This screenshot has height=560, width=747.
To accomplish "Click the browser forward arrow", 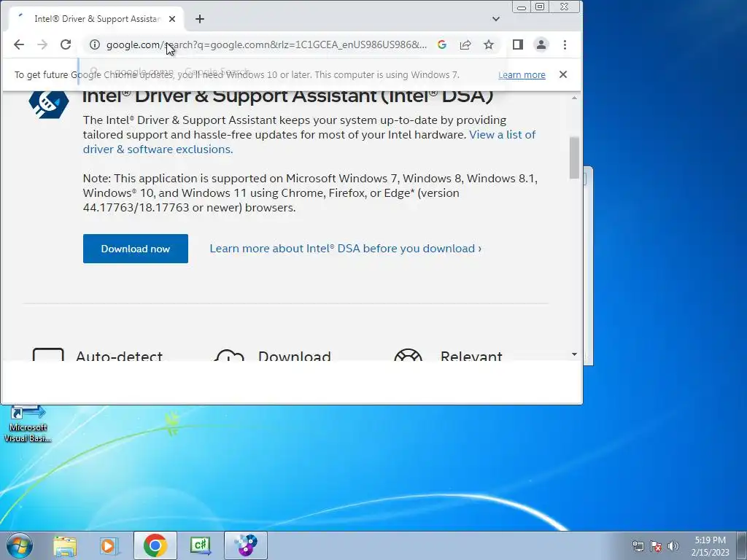I will pos(42,44).
